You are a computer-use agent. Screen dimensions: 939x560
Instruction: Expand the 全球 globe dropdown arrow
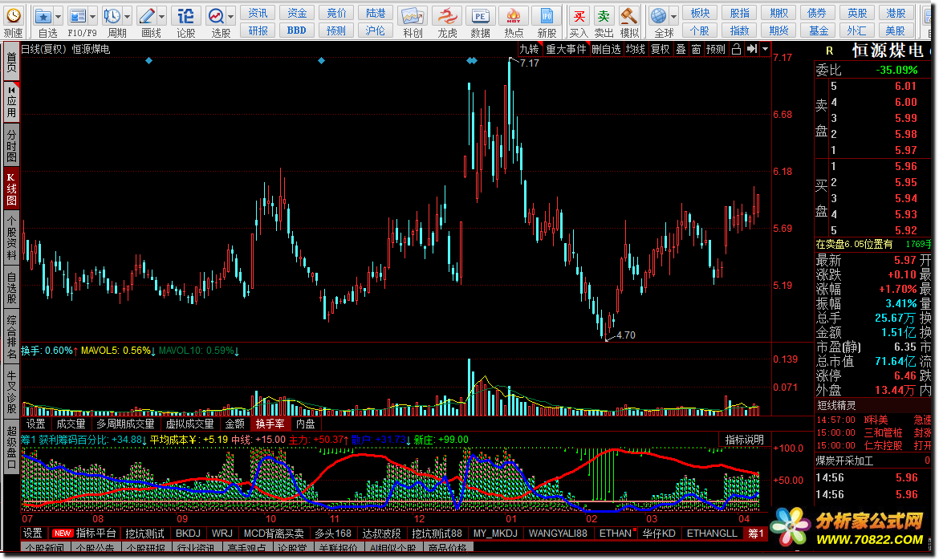point(673,17)
